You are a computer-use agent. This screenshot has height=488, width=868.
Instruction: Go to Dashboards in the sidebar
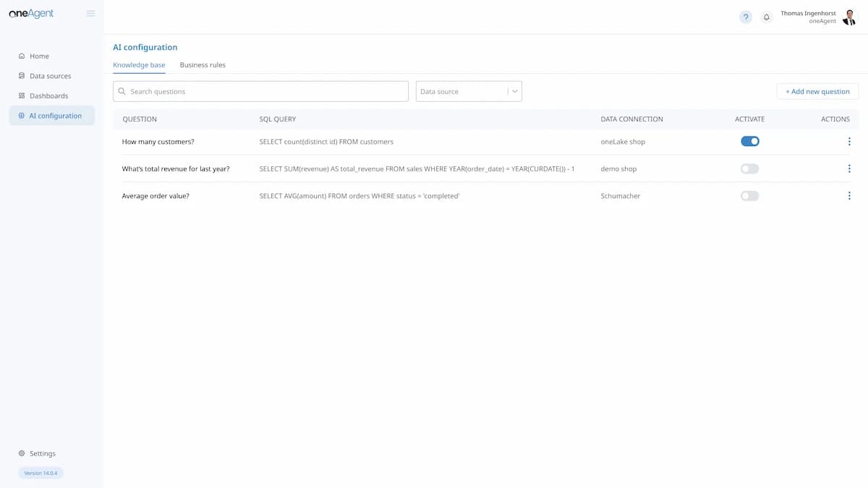pyautogui.click(x=48, y=95)
